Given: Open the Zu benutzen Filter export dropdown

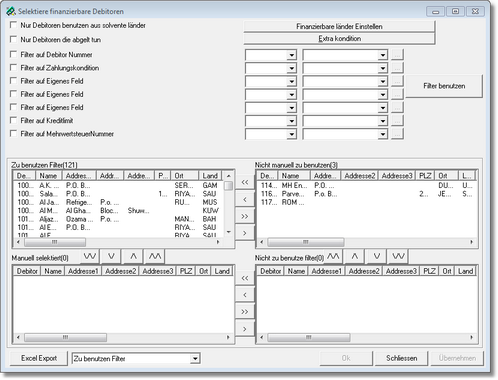Looking at the screenshot, I should point(195,359).
